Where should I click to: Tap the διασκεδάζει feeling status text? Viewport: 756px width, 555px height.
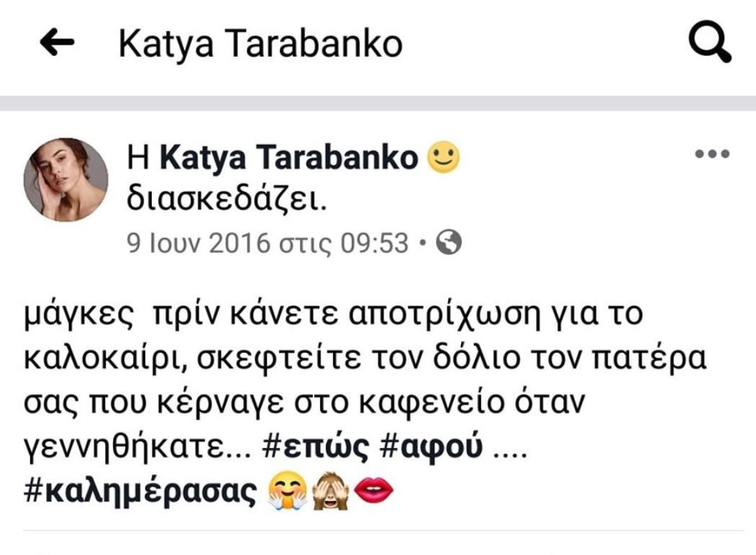coord(227,199)
